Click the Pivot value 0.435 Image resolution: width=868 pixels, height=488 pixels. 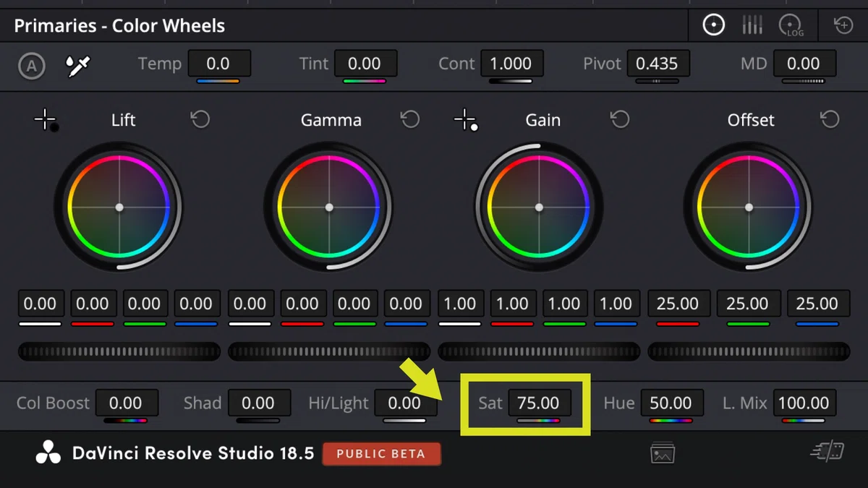click(658, 64)
